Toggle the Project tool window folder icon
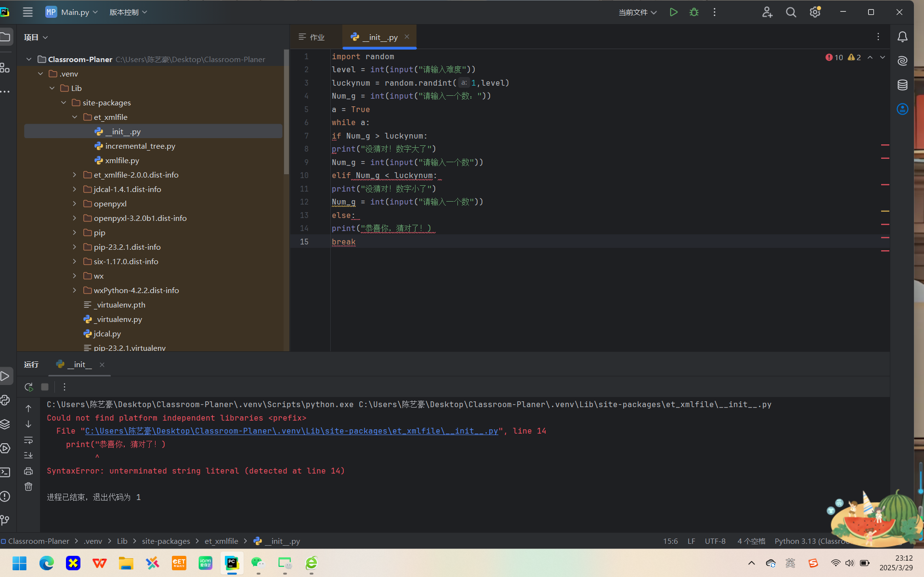 (x=6, y=37)
